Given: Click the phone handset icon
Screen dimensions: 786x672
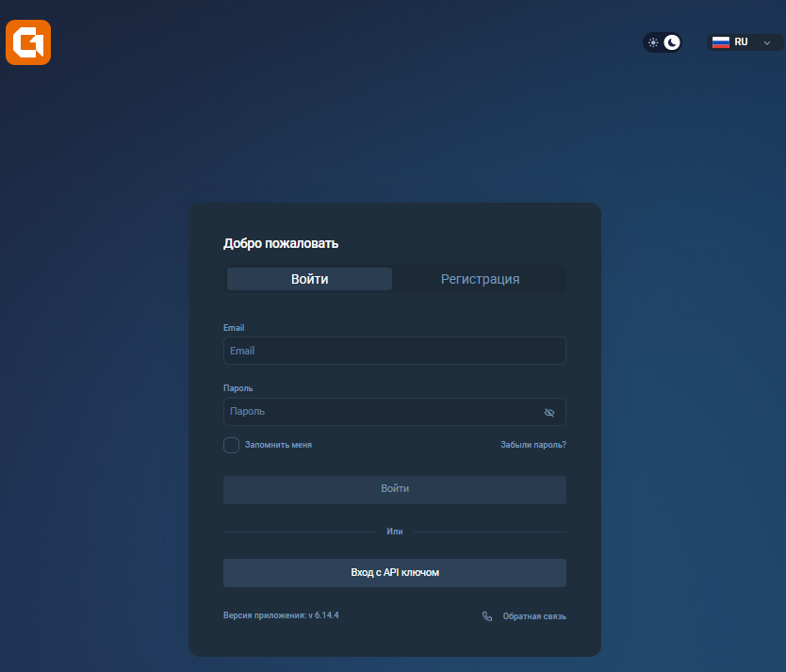Looking at the screenshot, I should (487, 616).
